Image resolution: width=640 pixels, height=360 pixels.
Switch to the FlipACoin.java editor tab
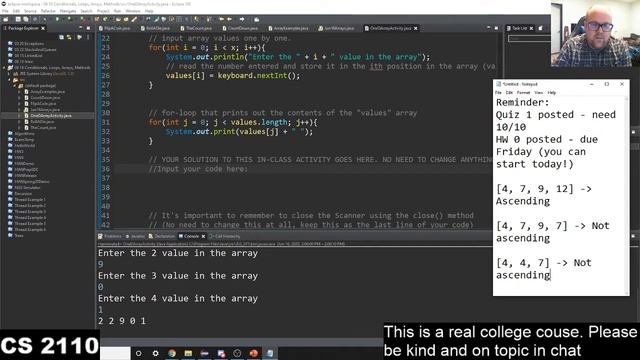[115, 28]
